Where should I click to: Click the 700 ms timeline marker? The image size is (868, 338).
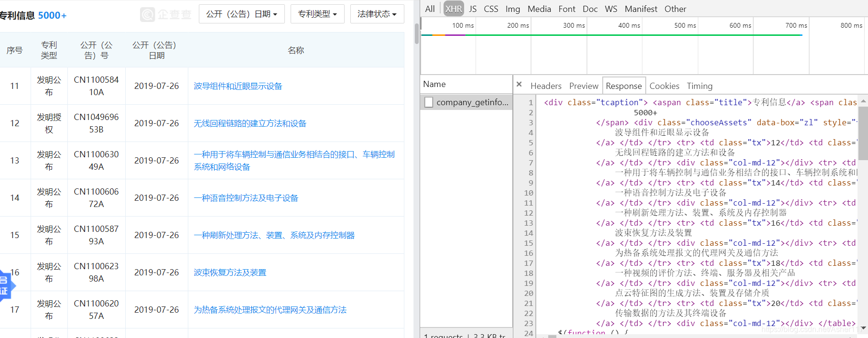[796, 25]
